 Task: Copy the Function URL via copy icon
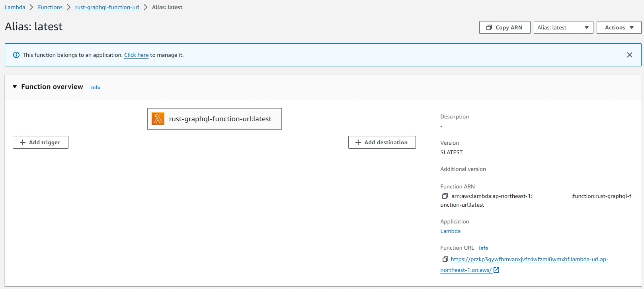(x=445, y=259)
